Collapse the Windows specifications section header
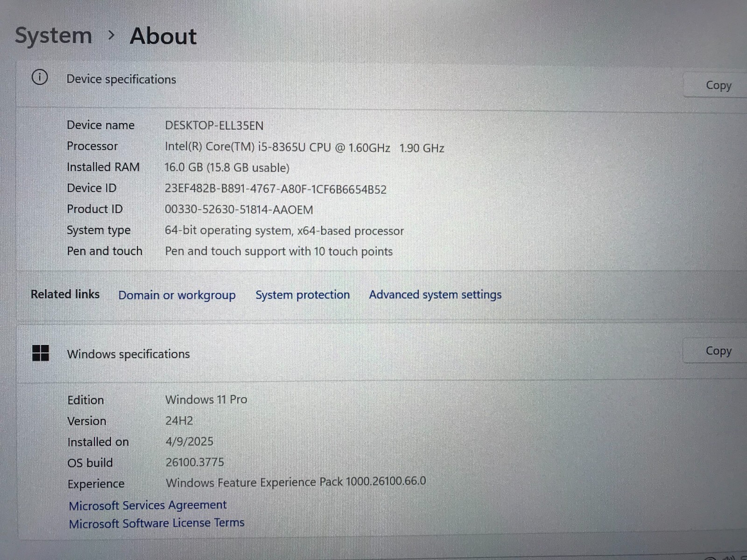Screen dimensions: 747x560 click(x=382, y=354)
